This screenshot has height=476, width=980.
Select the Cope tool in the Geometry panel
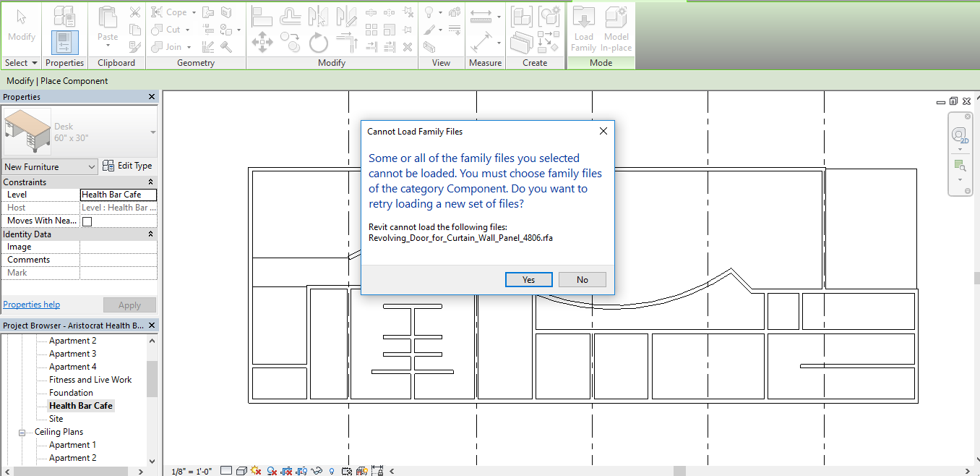click(x=171, y=12)
